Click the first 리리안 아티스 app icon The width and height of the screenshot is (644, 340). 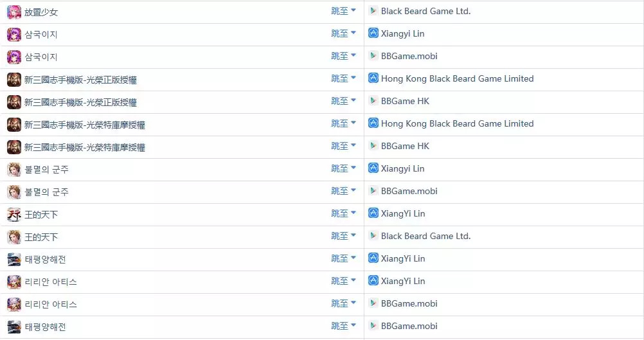pyautogui.click(x=14, y=282)
